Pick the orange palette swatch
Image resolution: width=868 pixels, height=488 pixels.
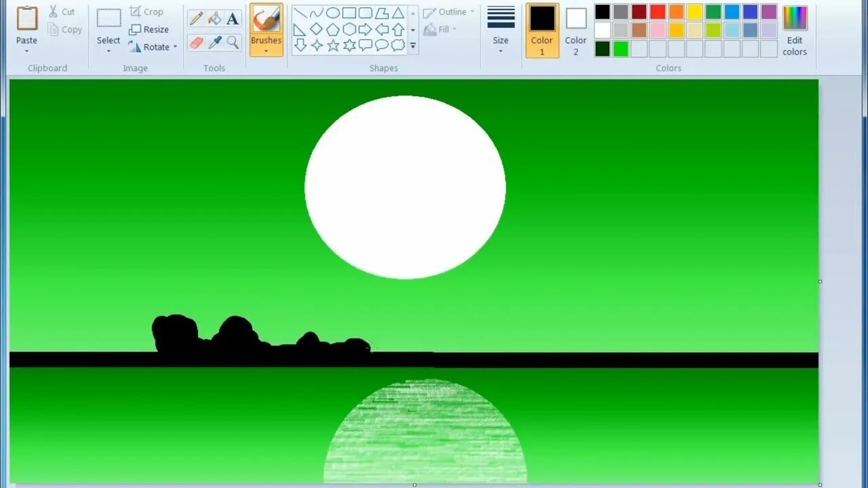(x=676, y=12)
